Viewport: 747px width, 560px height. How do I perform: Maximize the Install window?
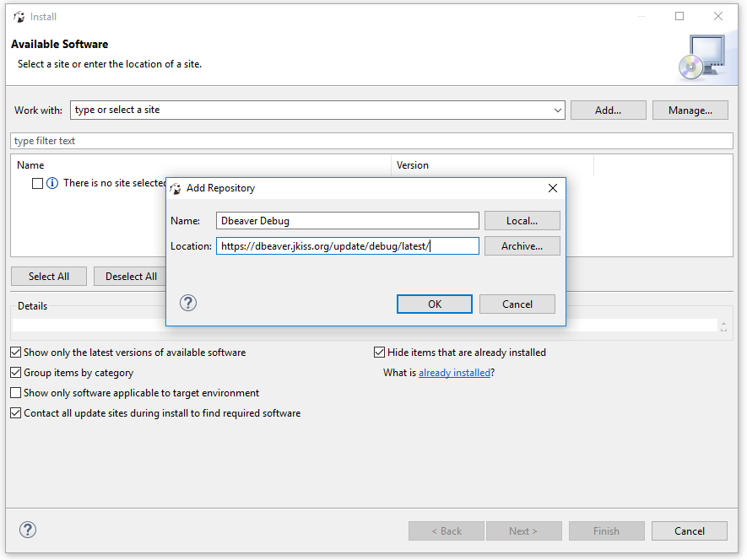(x=679, y=16)
